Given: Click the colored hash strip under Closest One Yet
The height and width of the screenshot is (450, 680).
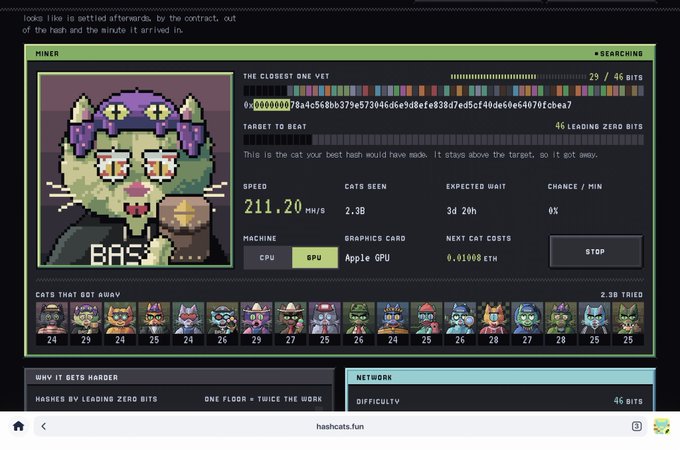Looking at the screenshot, I should (x=443, y=91).
